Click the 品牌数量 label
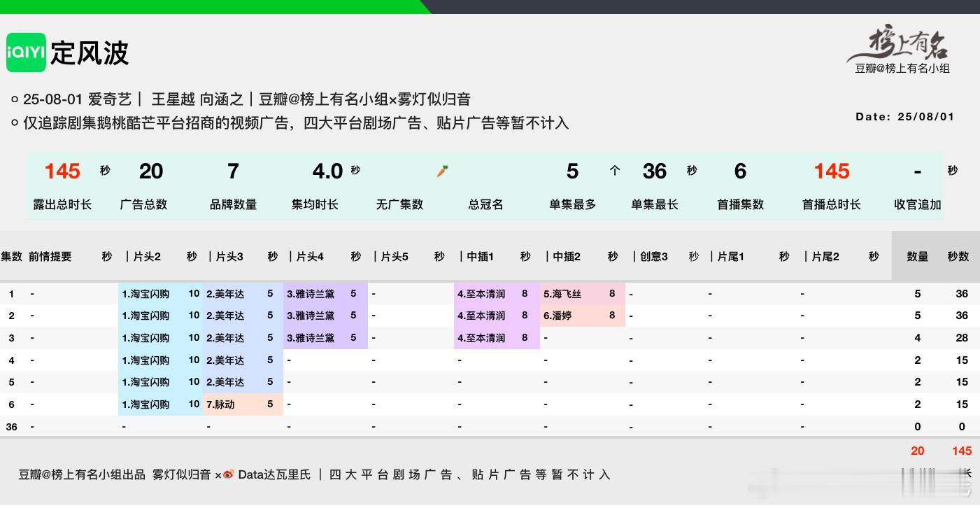The image size is (980, 508). click(x=233, y=204)
